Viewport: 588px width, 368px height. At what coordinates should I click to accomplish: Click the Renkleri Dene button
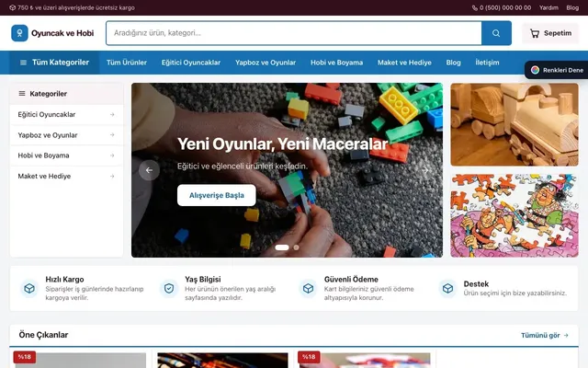coord(557,70)
